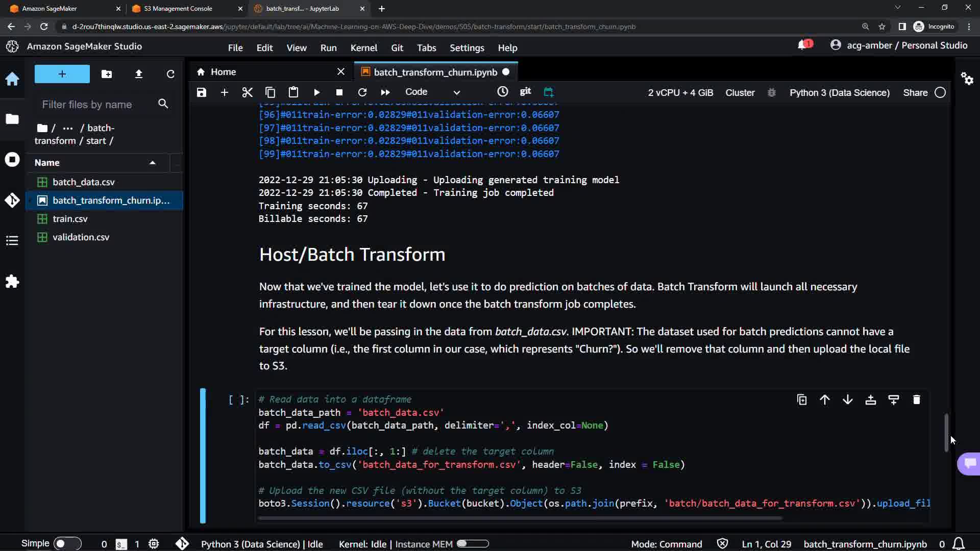980x551 pixels.
Task: Restart the kernel
Action: [x=362, y=92]
